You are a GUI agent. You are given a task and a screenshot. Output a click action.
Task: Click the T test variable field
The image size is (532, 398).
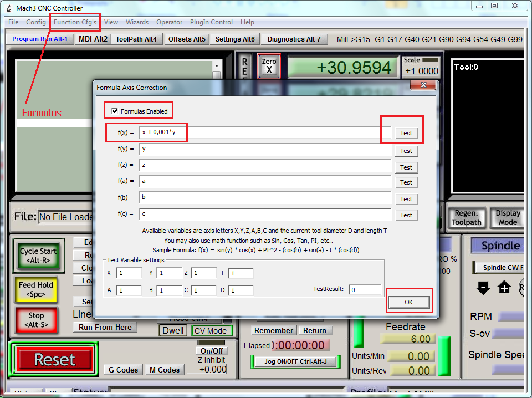241,273
